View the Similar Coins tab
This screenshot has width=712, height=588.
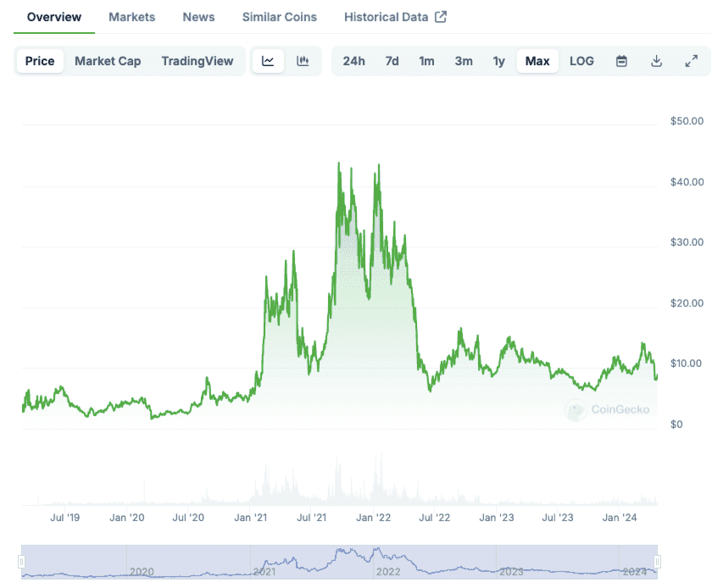click(x=280, y=16)
